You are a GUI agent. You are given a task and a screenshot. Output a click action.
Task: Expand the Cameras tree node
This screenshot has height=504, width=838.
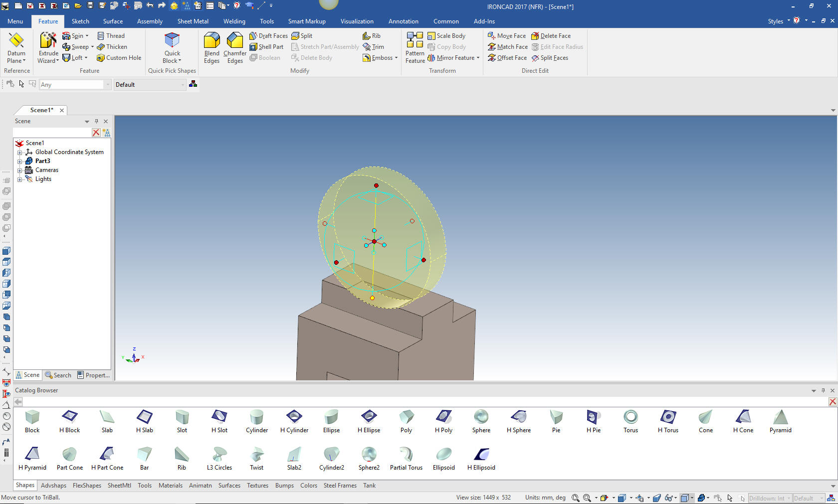click(x=20, y=170)
